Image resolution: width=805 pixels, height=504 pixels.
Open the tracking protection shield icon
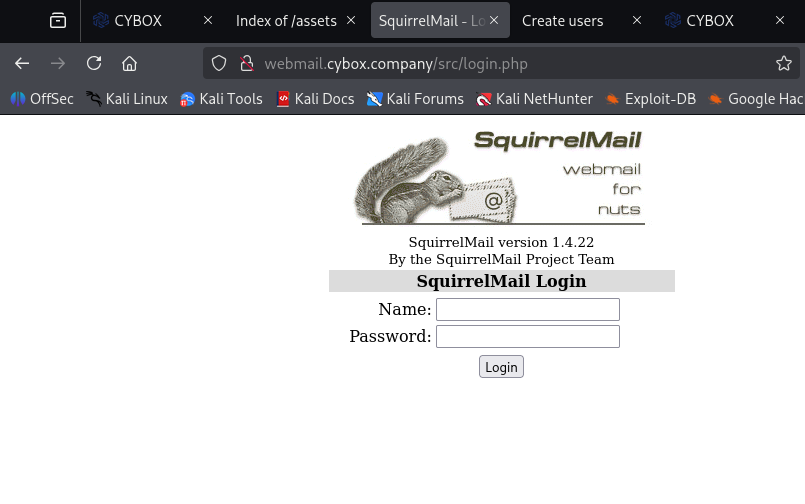point(220,64)
